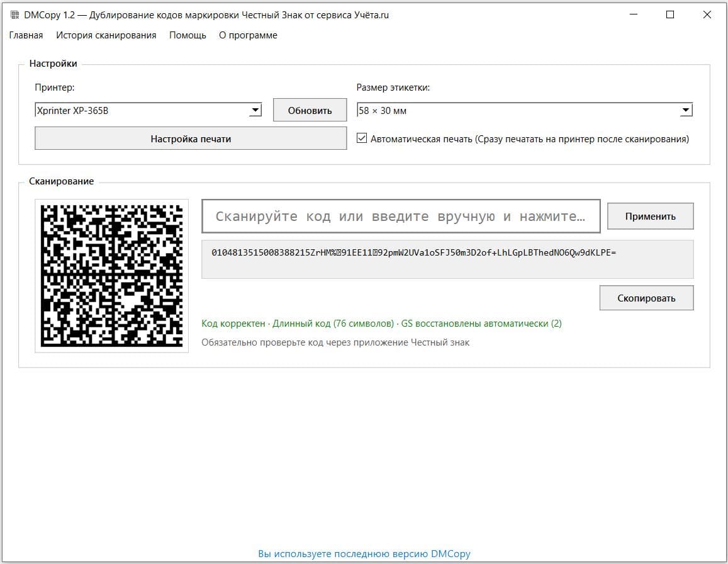Click the Скопировать button
This screenshot has height=564, width=728.
coord(646,298)
